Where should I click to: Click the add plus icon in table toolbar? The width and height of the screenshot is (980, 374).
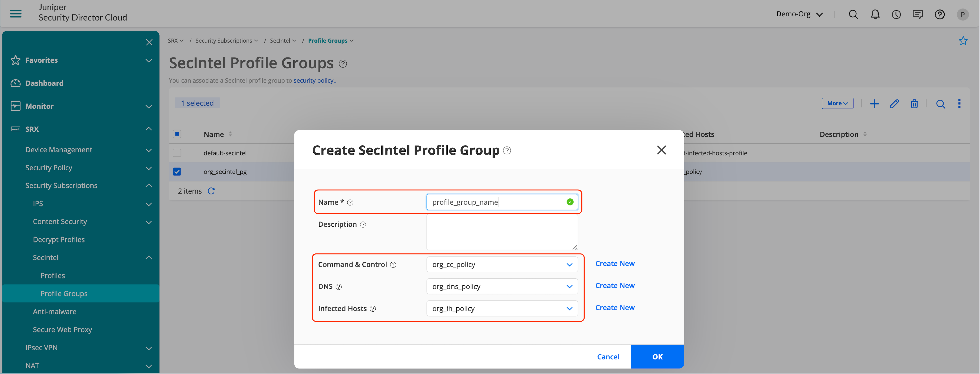[x=874, y=104]
